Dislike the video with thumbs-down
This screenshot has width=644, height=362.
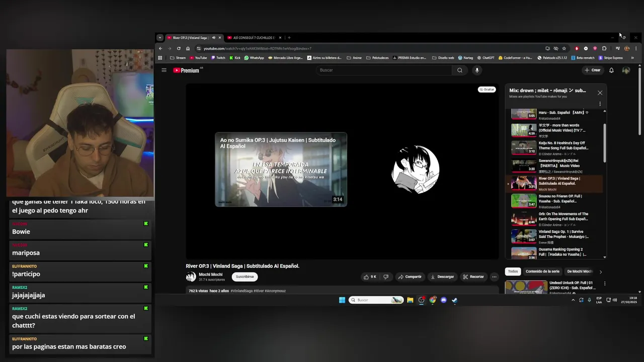click(x=386, y=277)
